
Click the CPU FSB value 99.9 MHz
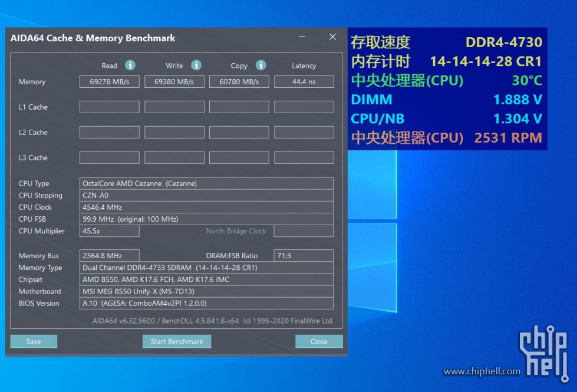[206, 219]
